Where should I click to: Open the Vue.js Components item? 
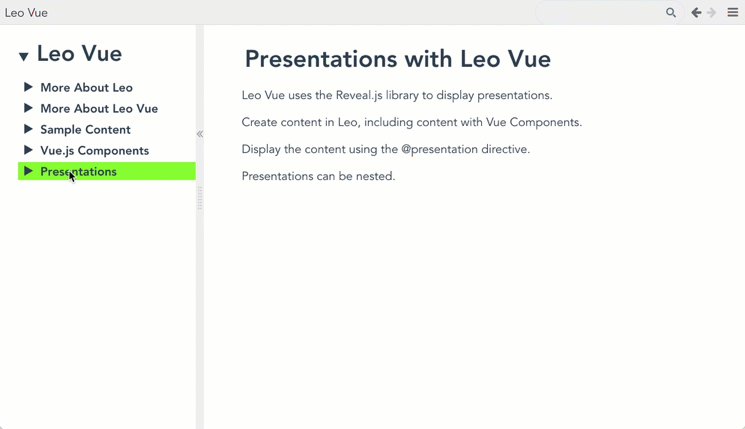(94, 151)
